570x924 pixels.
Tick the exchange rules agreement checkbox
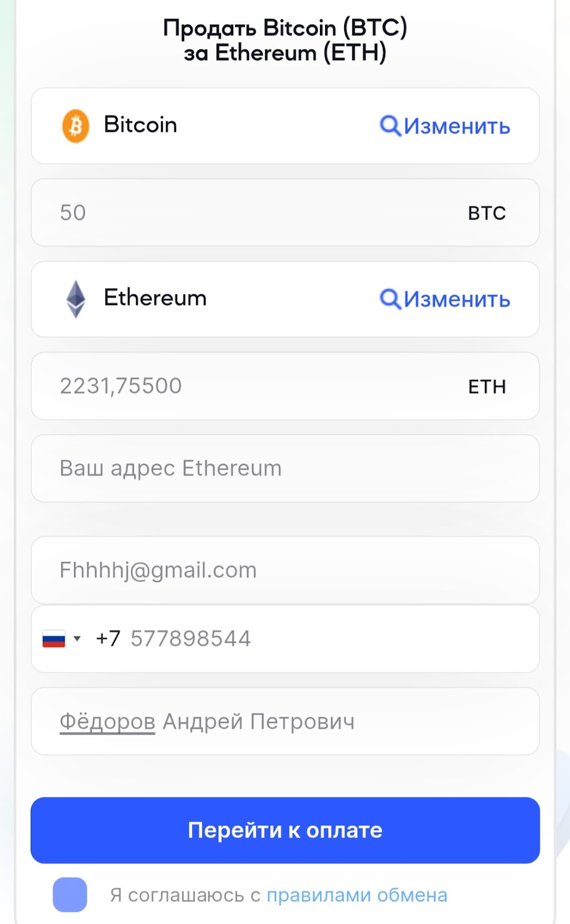pyautogui.click(x=70, y=895)
